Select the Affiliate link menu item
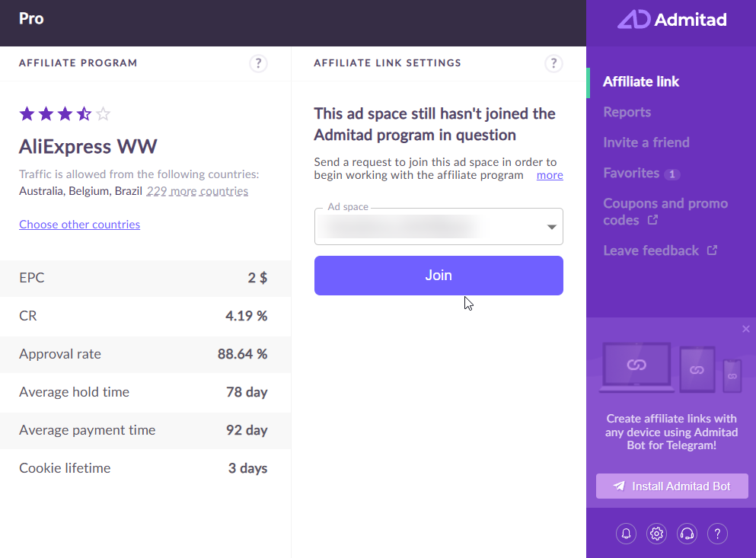The height and width of the screenshot is (558, 756). click(x=641, y=81)
